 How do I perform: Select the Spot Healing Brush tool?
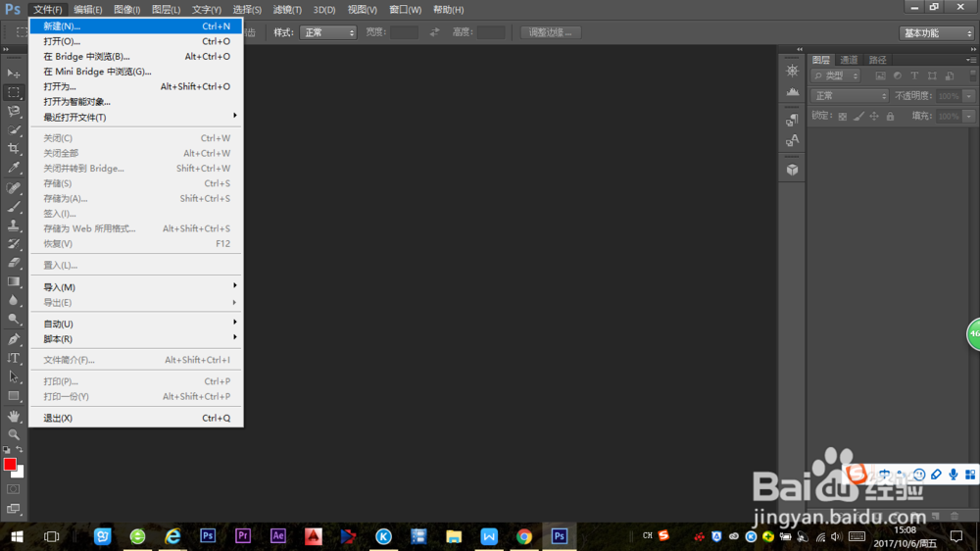coord(13,187)
